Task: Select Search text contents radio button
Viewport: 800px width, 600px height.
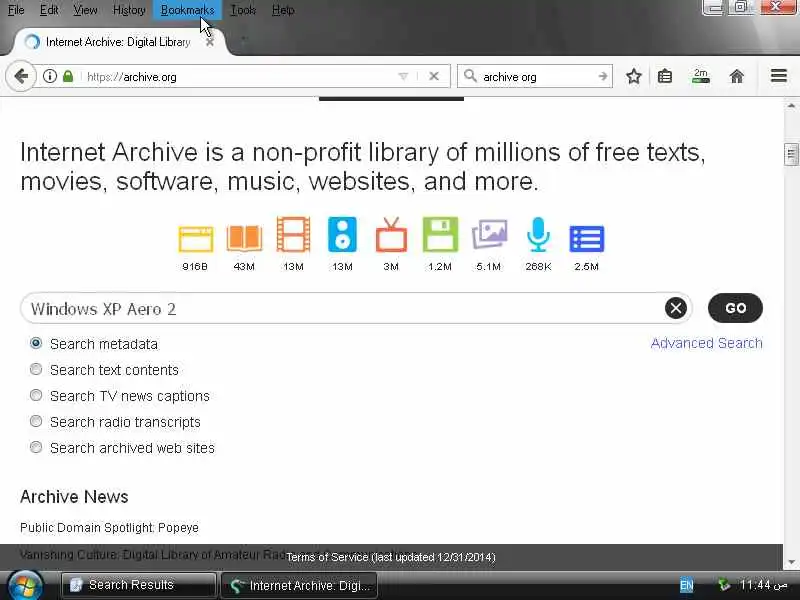Action: (x=36, y=369)
